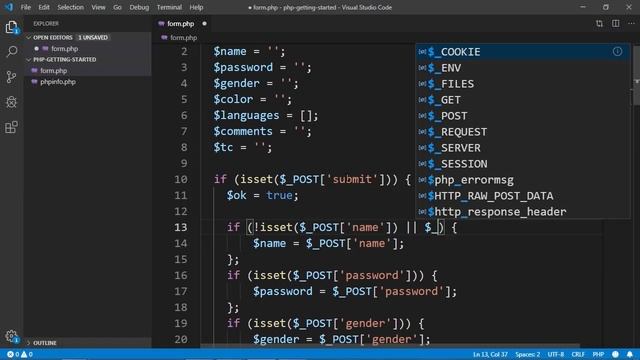
Task: Select form.php under Open Editors
Action: click(64, 49)
